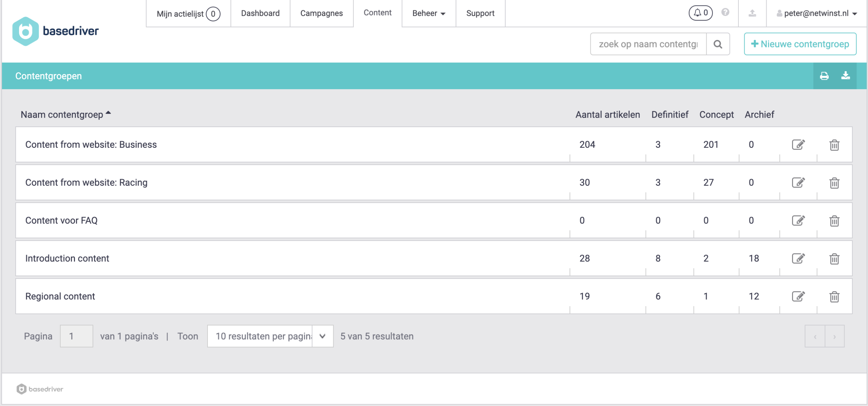This screenshot has width=868, height=406.
Task: Focus the contentgroep name search field
Action: 648,44
